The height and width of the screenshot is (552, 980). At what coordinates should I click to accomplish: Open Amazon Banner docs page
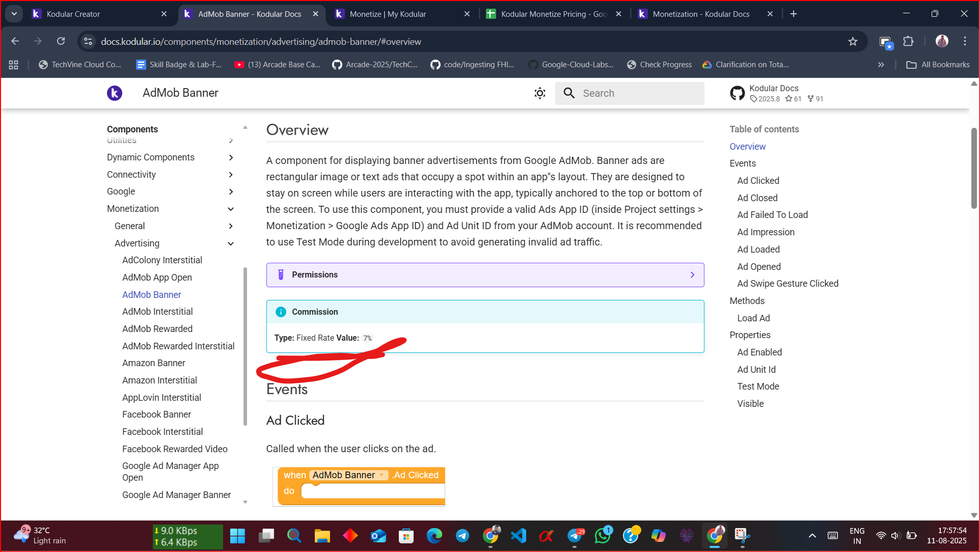click(154, 363)
